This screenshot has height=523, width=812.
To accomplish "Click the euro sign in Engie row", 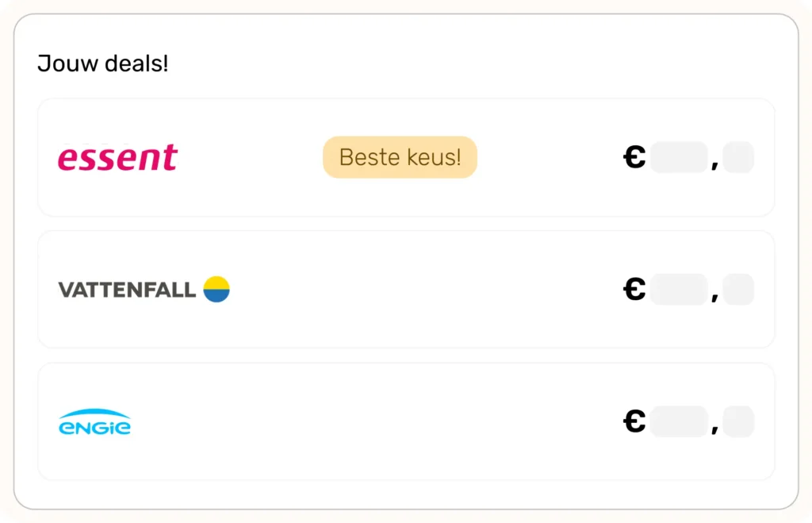I will (634, 421).
